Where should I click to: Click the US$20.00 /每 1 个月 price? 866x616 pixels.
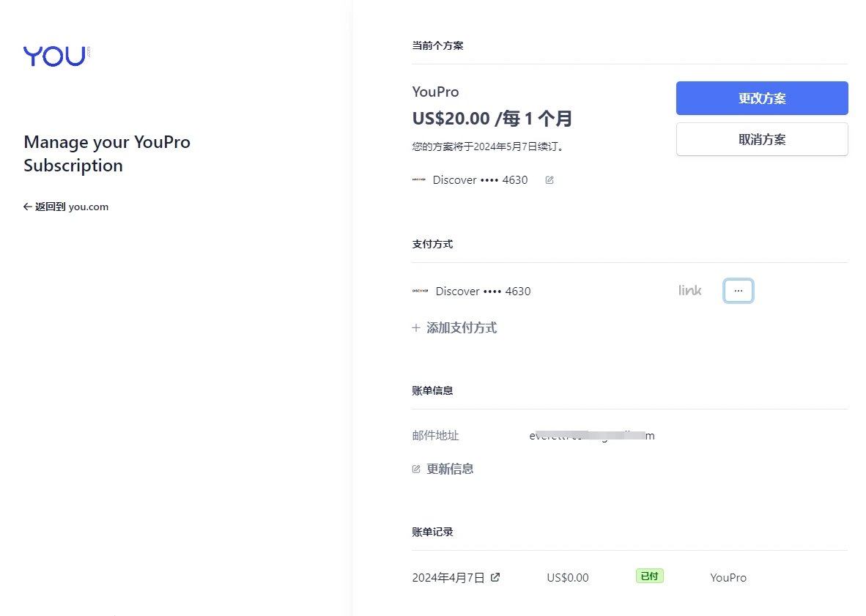click(492, 118)
